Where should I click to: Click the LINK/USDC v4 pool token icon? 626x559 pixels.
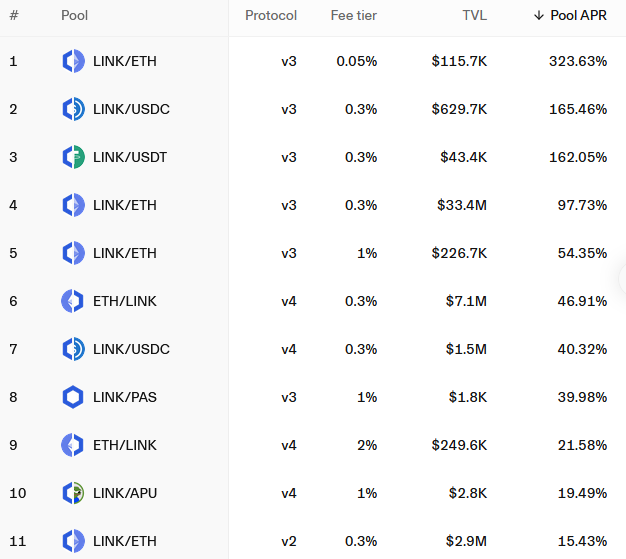73,349
